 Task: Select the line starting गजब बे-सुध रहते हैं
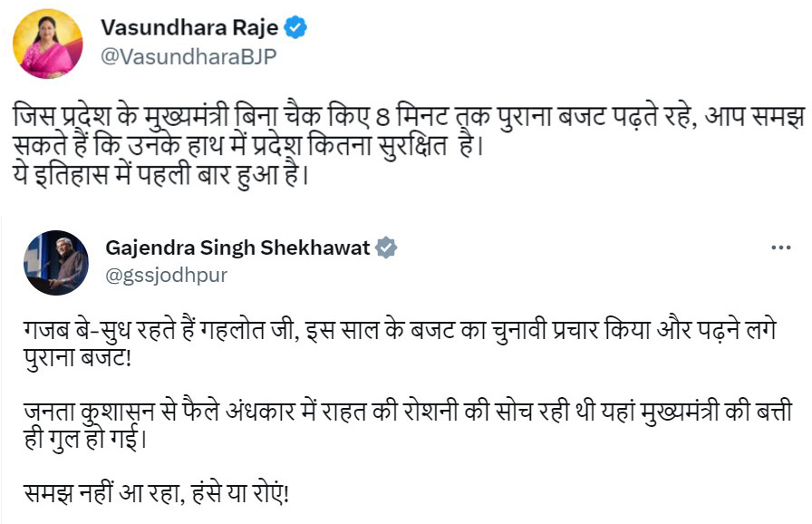coord(400,330)
